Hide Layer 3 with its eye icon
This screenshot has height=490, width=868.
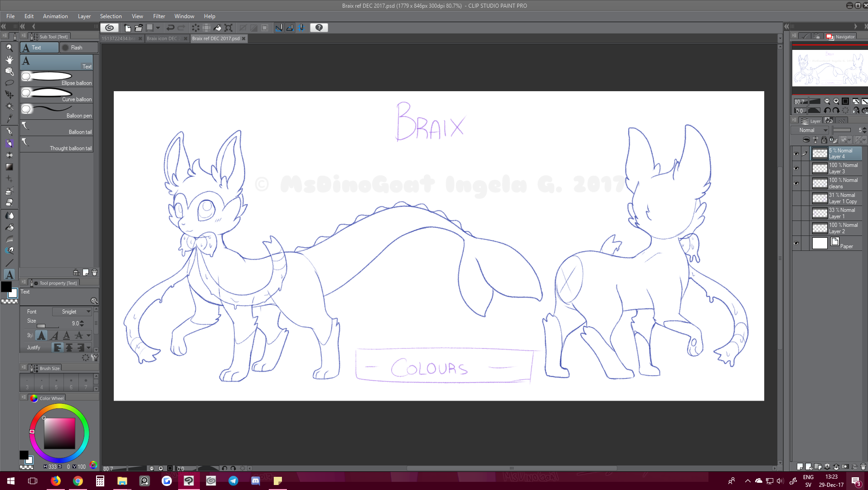point(796,168)
